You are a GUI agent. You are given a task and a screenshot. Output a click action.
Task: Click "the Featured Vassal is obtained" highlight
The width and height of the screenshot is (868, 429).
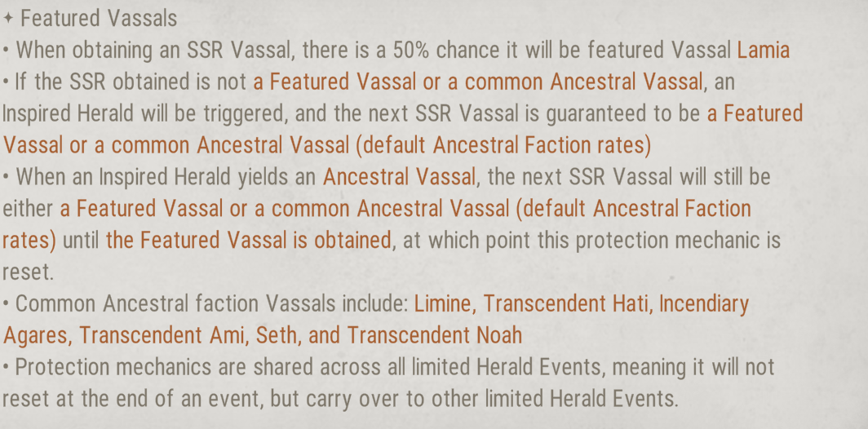249,241
